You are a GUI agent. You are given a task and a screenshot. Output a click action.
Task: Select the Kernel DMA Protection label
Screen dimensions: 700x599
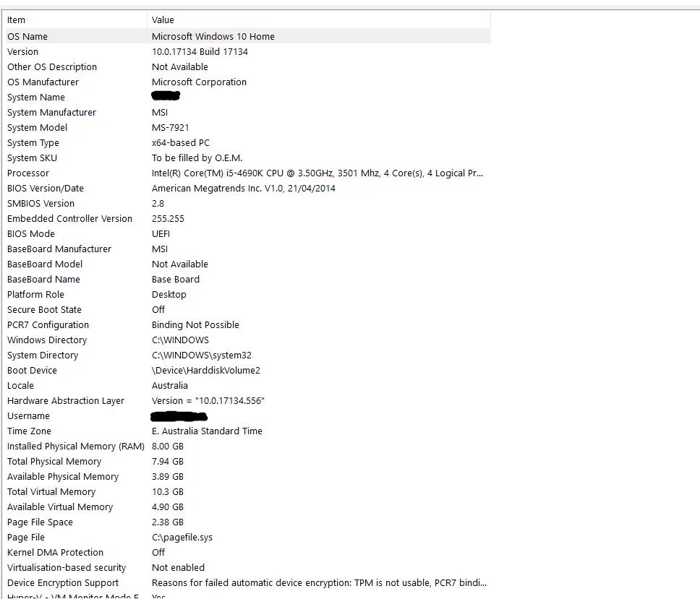56,552
